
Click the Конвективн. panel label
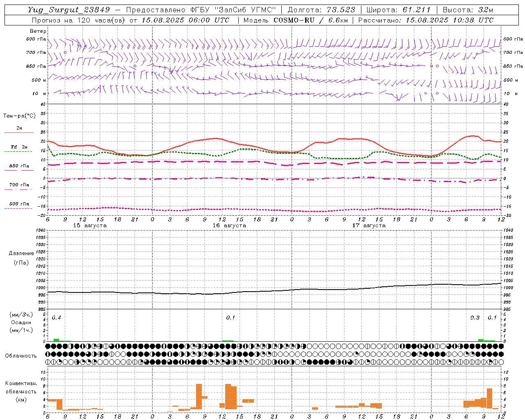click(21, 383)
